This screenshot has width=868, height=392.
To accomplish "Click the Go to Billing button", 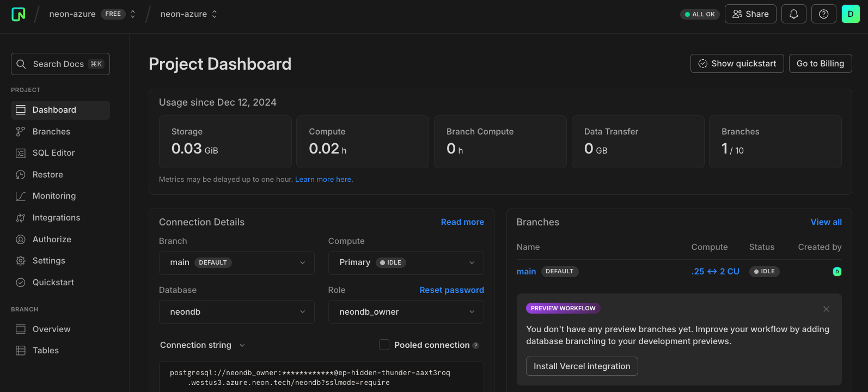I will [820, 64].
